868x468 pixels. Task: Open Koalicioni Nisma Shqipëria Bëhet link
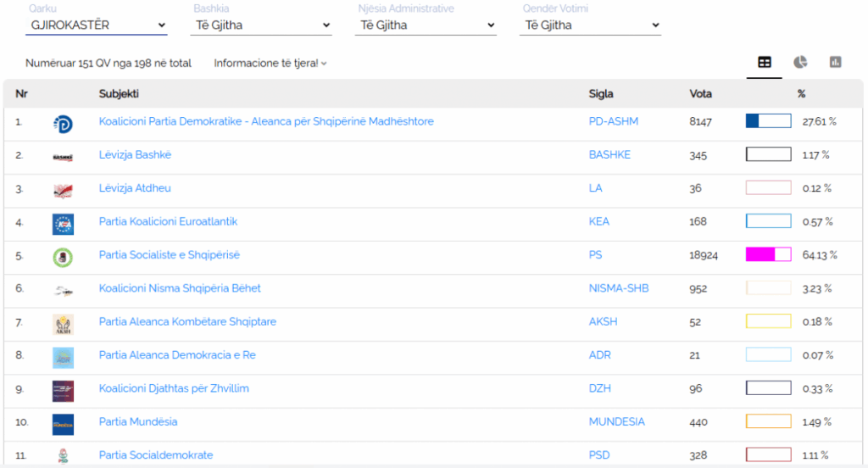pos(180,288)
